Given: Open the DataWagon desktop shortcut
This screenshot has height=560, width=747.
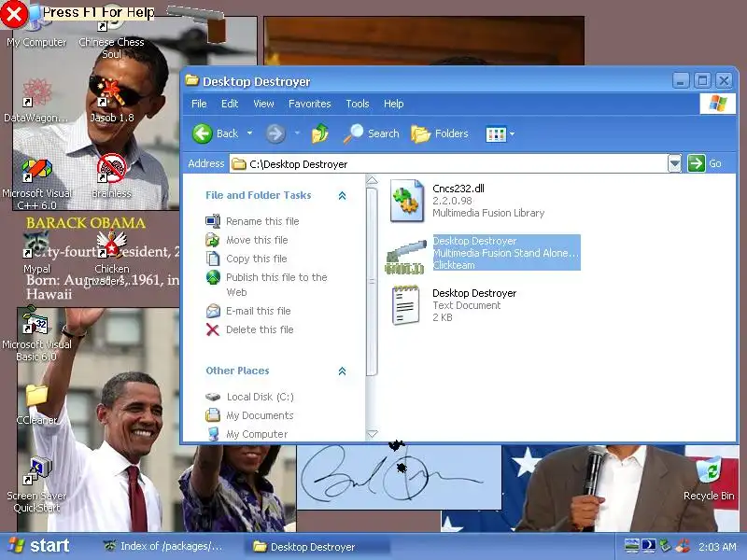Looking at the screenshot, I should (36, 100).
